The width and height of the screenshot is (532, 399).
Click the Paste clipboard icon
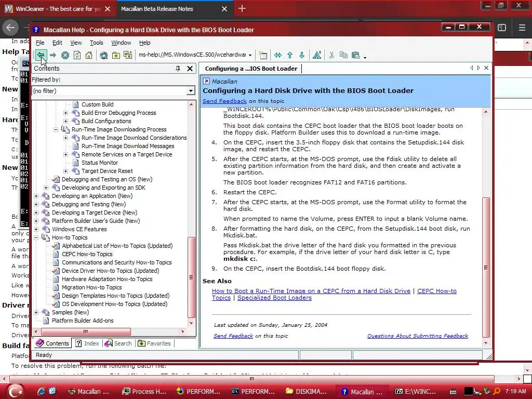tap(355, 55)
